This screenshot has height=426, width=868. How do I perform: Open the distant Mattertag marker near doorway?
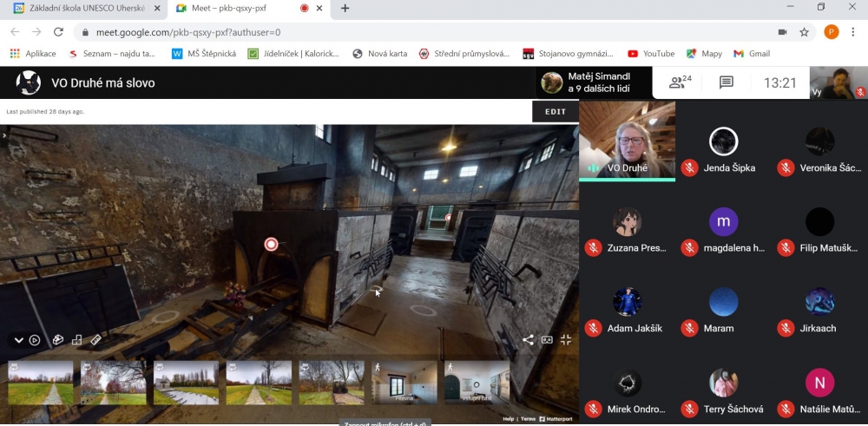pos(449,218)
